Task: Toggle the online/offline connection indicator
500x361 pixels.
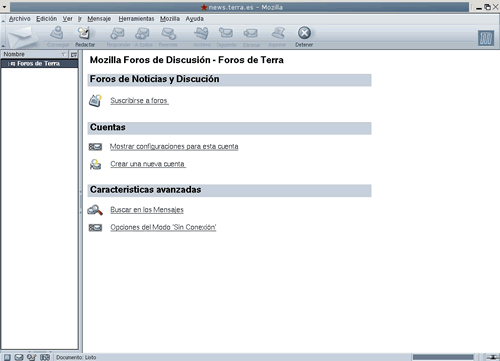Action: click(493, 357)
